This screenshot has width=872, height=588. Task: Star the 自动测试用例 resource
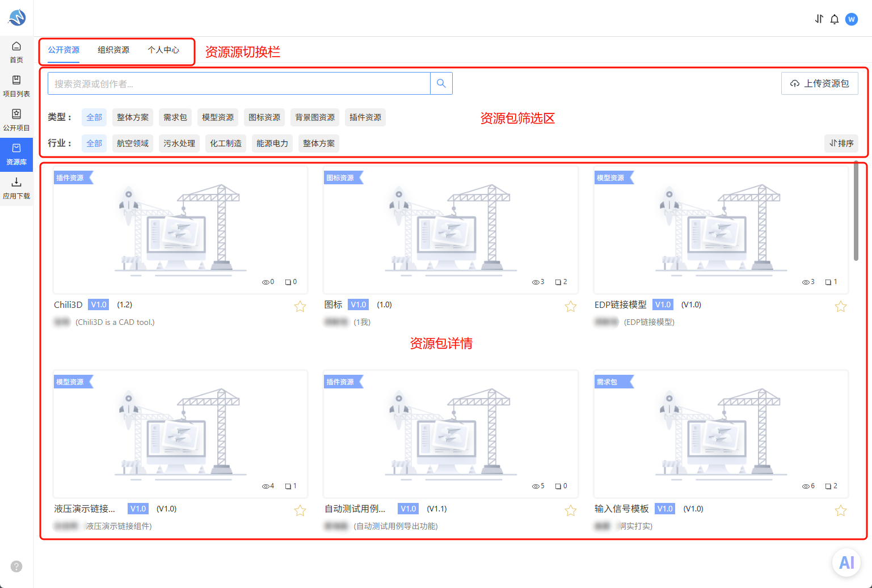coord(571,511)
